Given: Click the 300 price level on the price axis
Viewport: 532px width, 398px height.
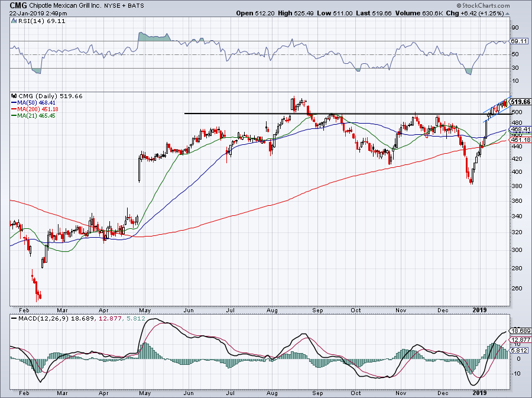Looking at the screenshot, I should pos(517,250).
